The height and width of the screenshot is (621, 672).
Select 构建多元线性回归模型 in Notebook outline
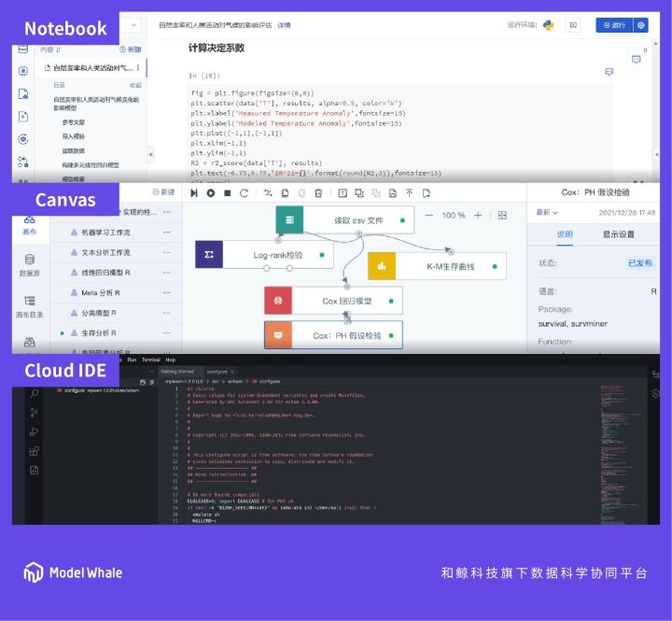pos(91,165)
